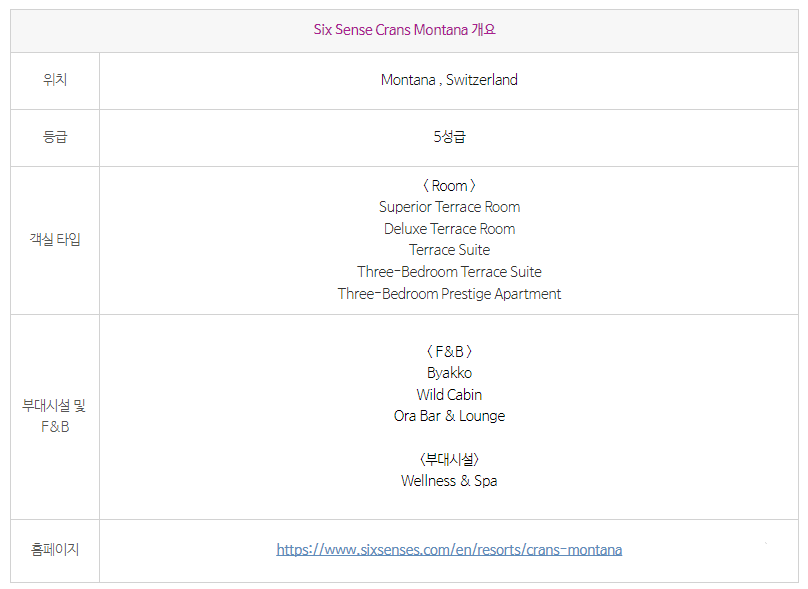Click the 위치 row label
Screen dimensions: 808x589
[x=55, y=80]
